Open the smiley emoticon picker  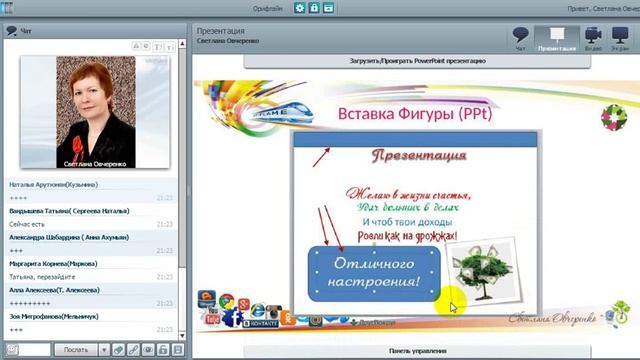12,350
